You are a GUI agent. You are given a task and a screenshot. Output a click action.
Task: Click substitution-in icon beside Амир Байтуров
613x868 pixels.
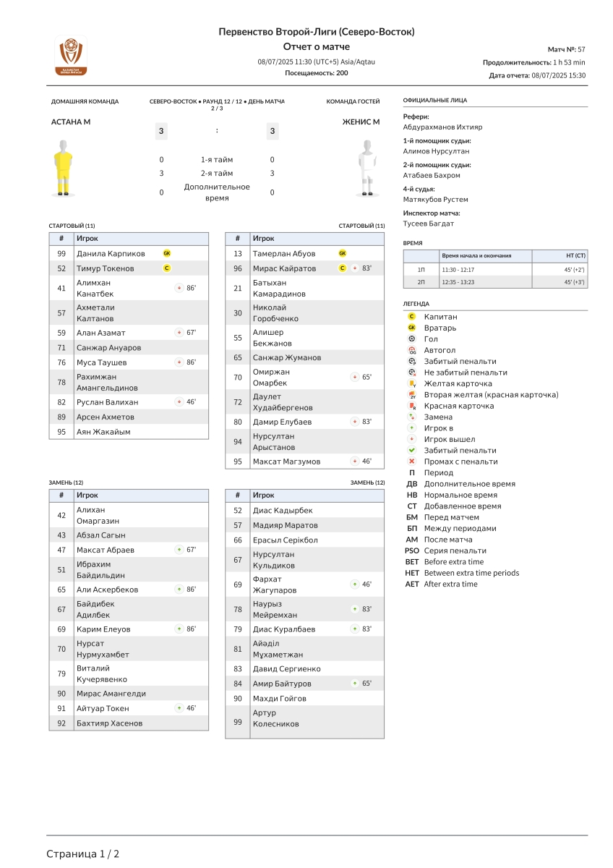(355, 684)
